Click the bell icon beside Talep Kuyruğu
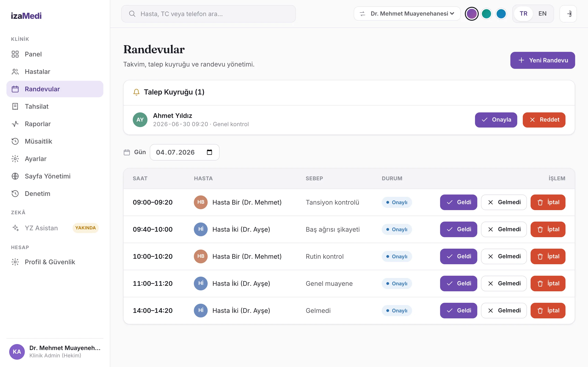 pos(136,92)
